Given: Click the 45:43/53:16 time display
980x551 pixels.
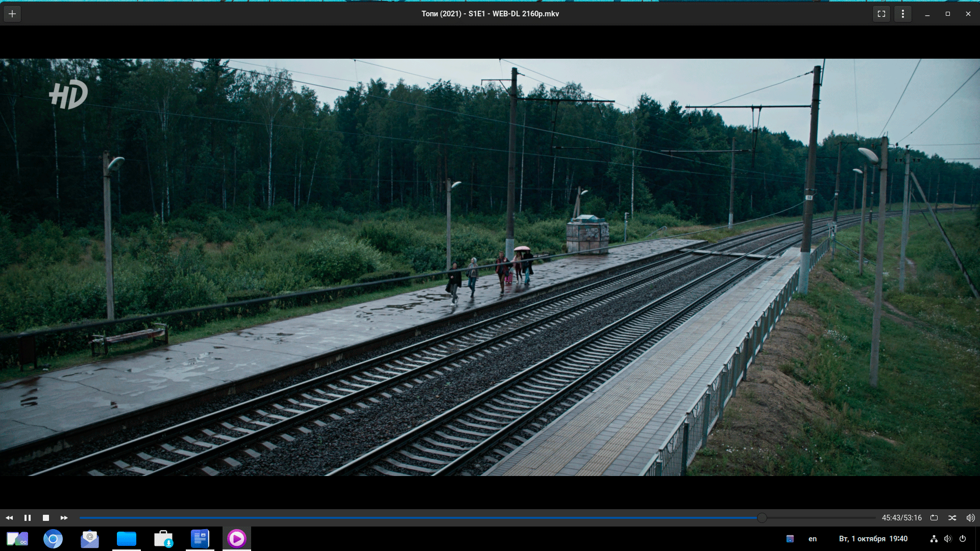Looking at the screenshot, I should point(901,518).
